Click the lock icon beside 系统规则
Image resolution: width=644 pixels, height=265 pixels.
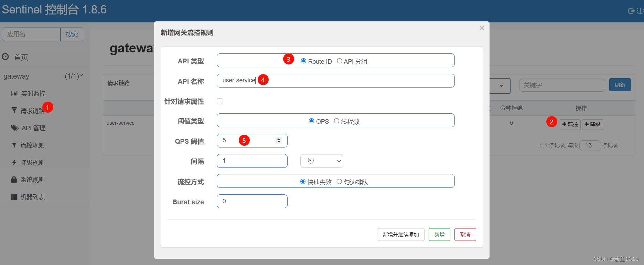pos(14,180)
